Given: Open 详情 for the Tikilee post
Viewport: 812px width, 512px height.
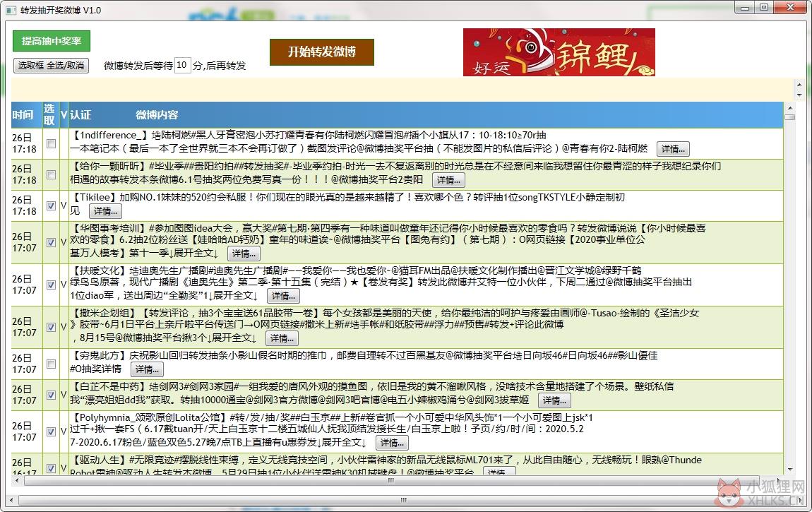Looking at the screenshot, I should click(x=106, y=211).
